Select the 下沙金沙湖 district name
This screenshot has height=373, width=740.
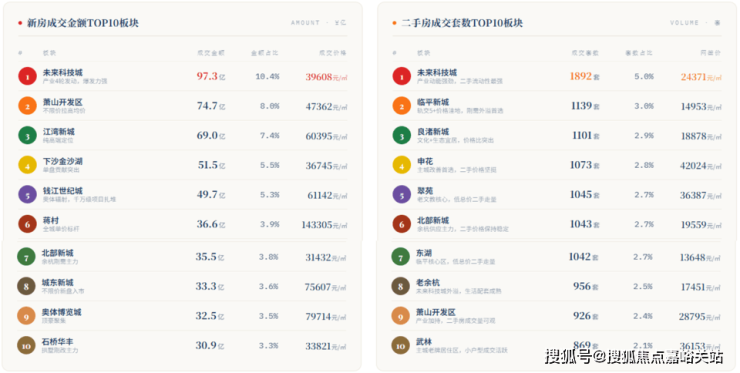63,161
